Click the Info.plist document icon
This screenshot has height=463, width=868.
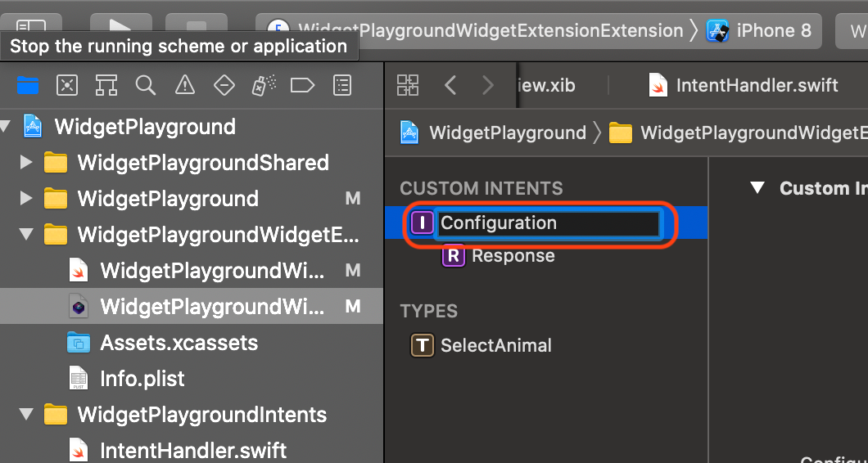pyautogui.click(x=78, y=379)
